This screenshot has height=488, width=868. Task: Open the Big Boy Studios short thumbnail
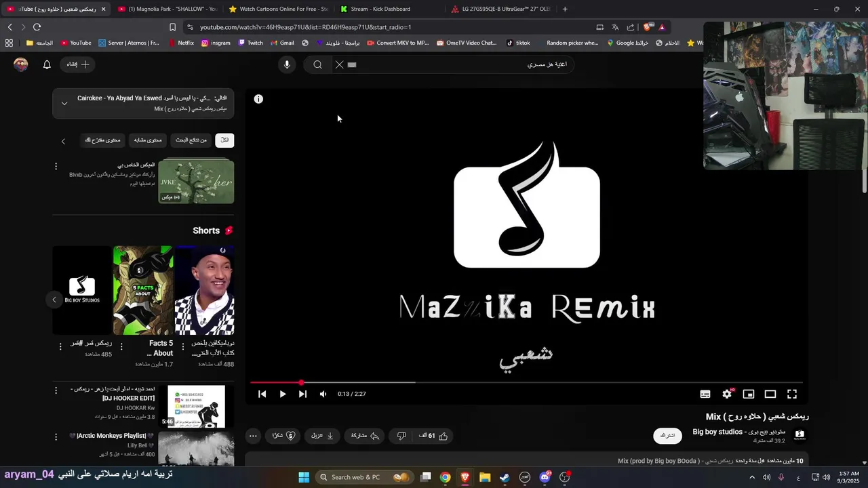[81, 290]
